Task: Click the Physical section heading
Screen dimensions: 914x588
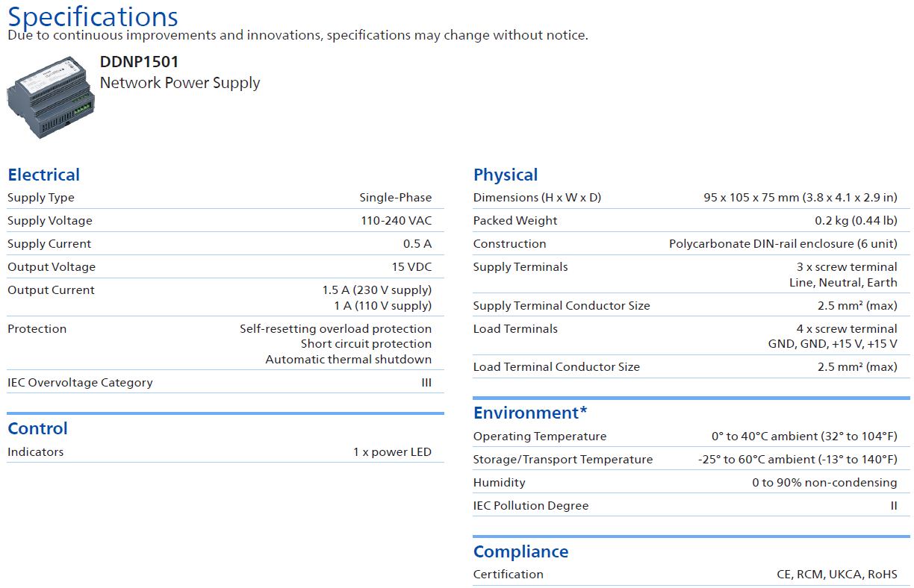Action: coord(506,175)
